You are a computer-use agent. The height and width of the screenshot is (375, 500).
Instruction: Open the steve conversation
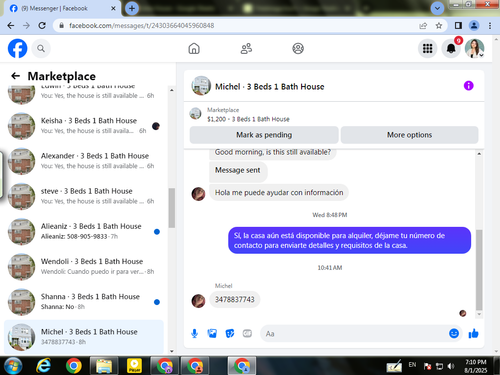83,196
